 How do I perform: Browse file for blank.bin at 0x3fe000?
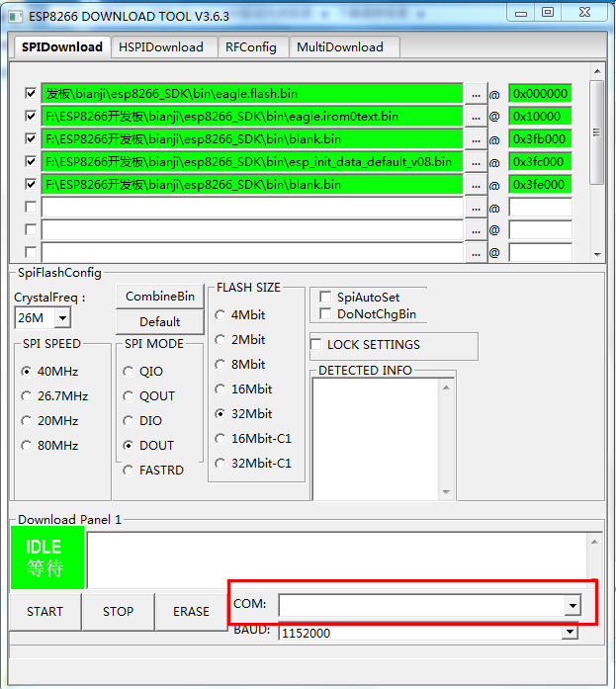pyautogui.click(x=476, y=185)
